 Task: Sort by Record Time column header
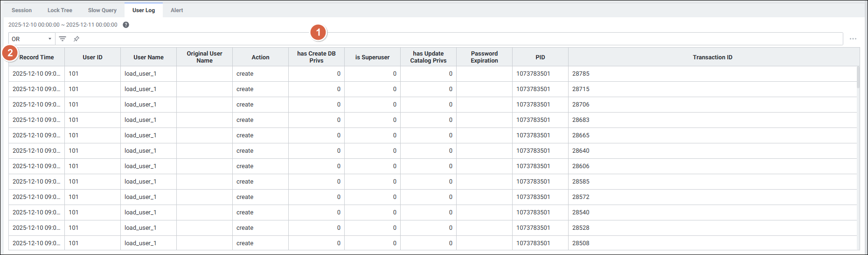click(37, 57)
